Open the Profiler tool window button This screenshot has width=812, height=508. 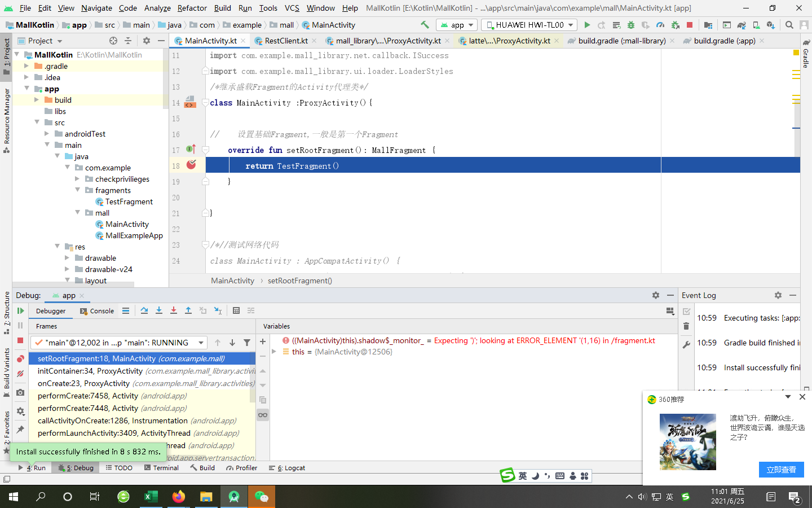241,468
